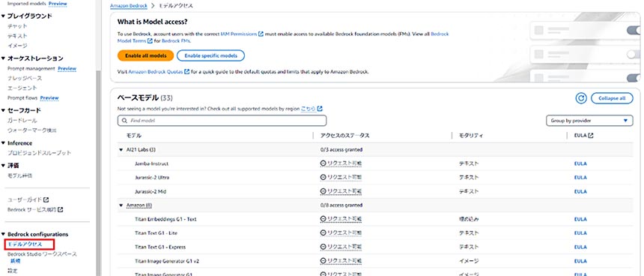The width and height of the screenshot is (644, 276).
Task: Click external link icon after IAM Permissions
Action: pyautogui.click(x=261, y=34)
